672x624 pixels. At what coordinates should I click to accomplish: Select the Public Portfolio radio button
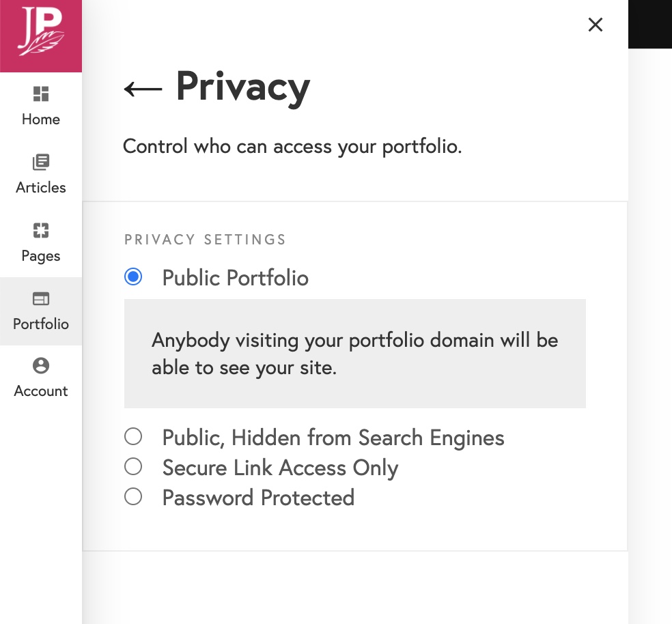pos(133,276)
